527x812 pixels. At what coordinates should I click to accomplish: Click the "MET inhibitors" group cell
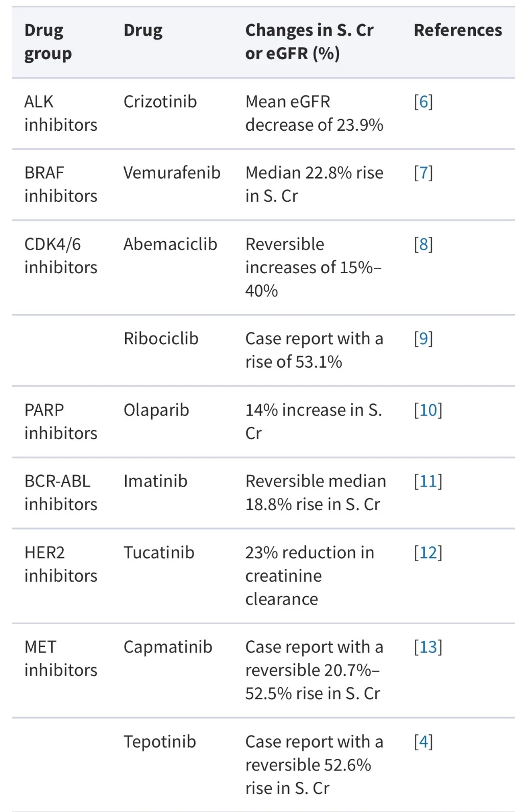coord(60,658)
